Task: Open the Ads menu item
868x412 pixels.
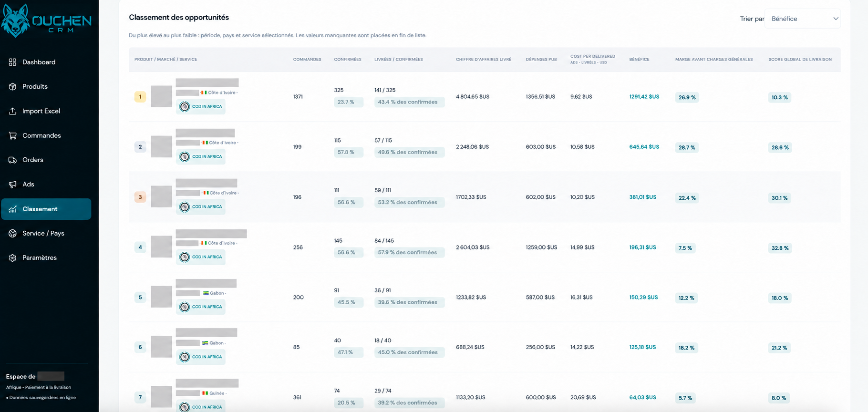Action: (x=46, y=184)
